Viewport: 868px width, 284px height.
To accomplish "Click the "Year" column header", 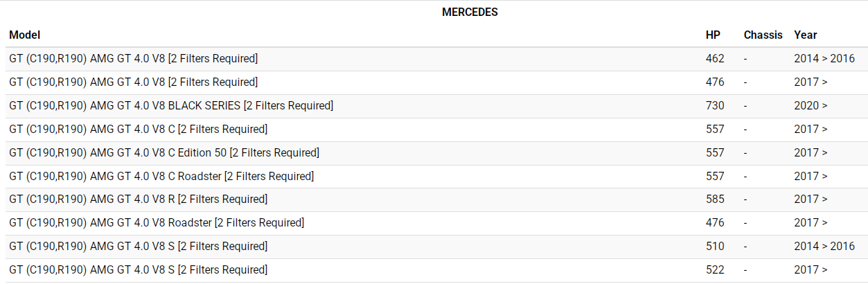I will 806,35.
